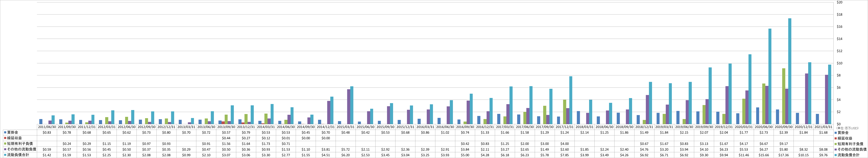Image resolution: width=868 pixels, height=158 pixels.
Task: Click purple swatch in right-hand その他の流動負債 legend
Action: pyautogui.click(x=836, y=149)
